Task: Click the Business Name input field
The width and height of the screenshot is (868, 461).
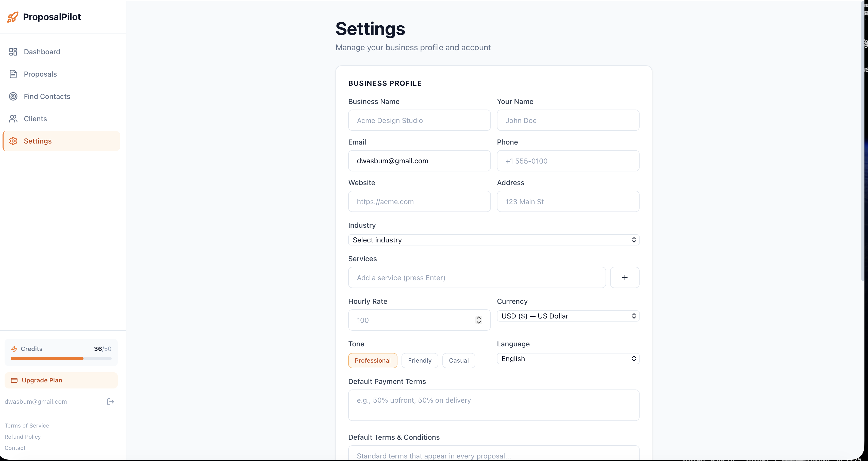Action: click(x=419, y=120)
